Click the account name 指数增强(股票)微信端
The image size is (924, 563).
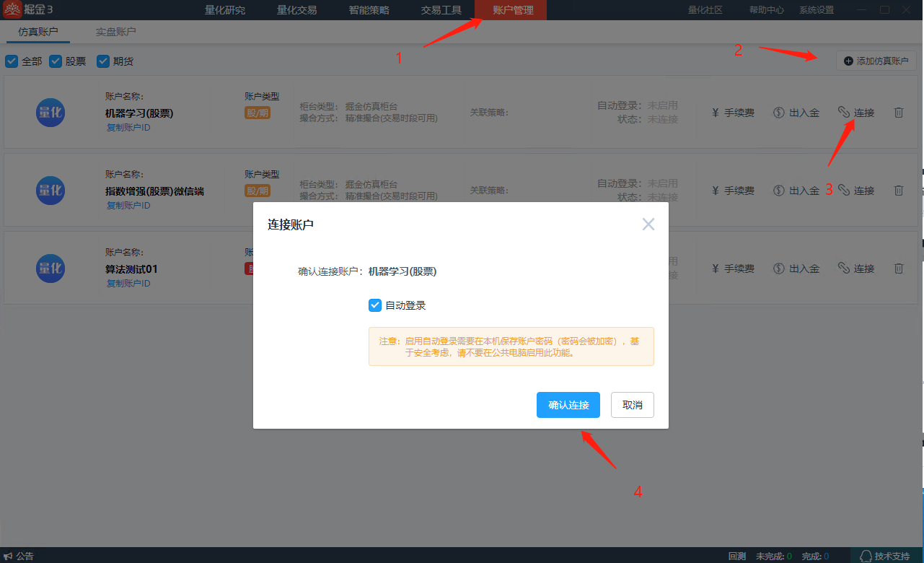pos(154,191)
